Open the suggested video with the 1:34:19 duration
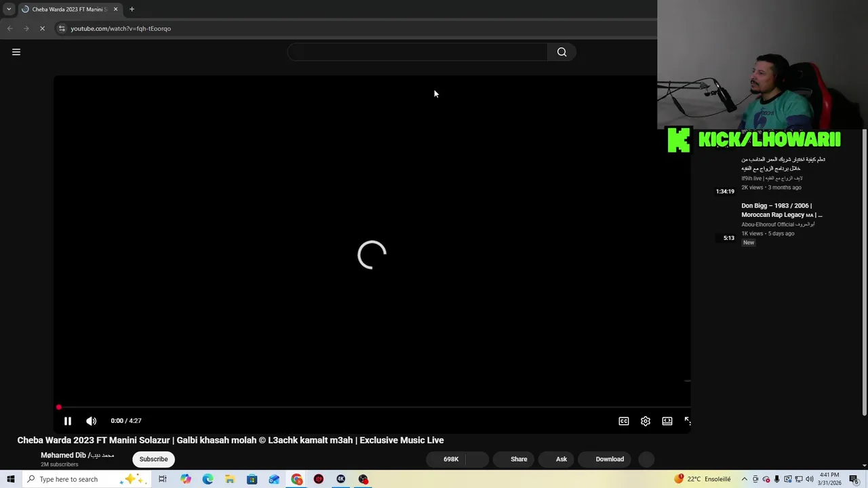 pos(783,163)
